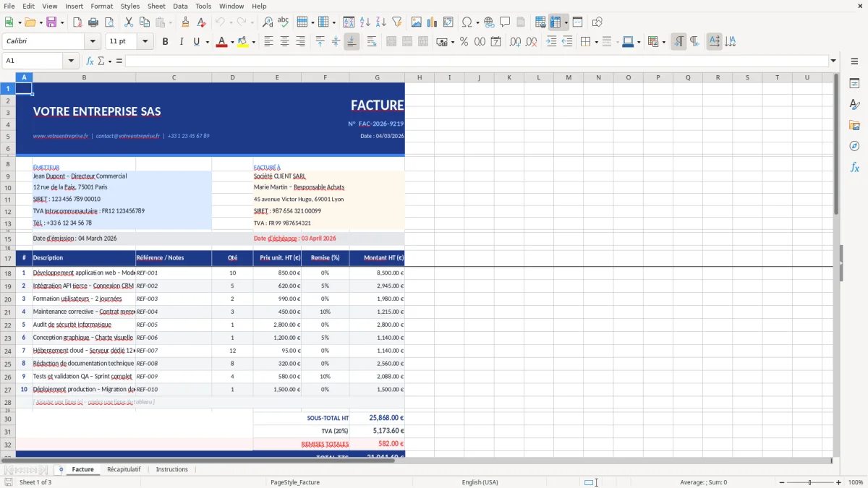The width and height of the screenshot is (868, 488).
Task: Click in the formula input line
Action: (x=476, y=61)
